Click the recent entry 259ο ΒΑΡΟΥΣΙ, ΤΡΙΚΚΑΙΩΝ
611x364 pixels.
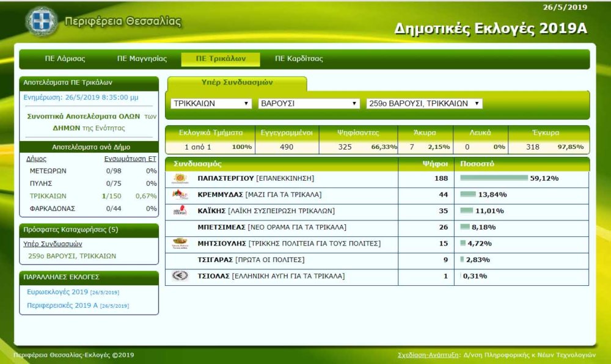pyautogui.click(x=72, y=256)
